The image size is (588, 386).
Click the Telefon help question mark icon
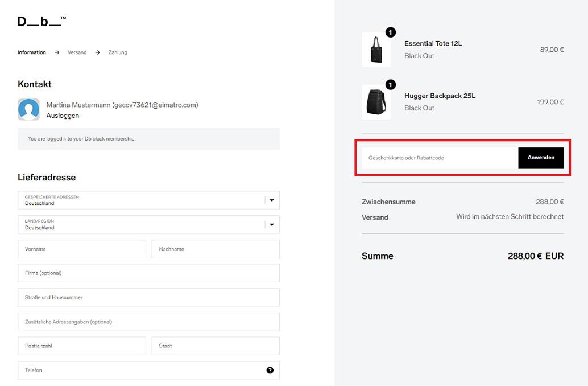pos(270,370)
